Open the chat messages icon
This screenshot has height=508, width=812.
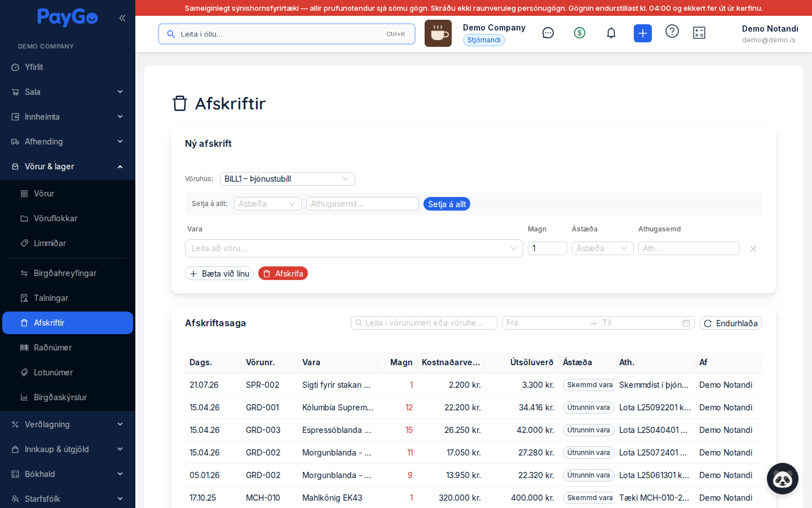point(548,33)
